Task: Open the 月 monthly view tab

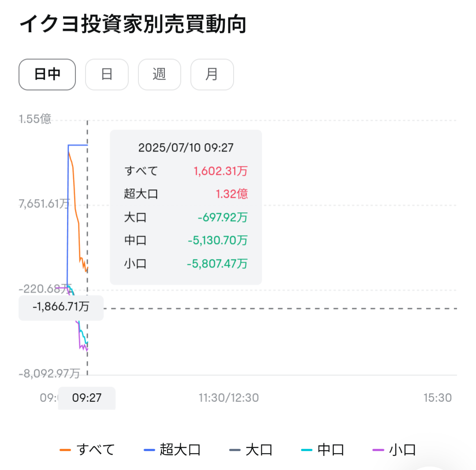Action: tap(212, 74)
